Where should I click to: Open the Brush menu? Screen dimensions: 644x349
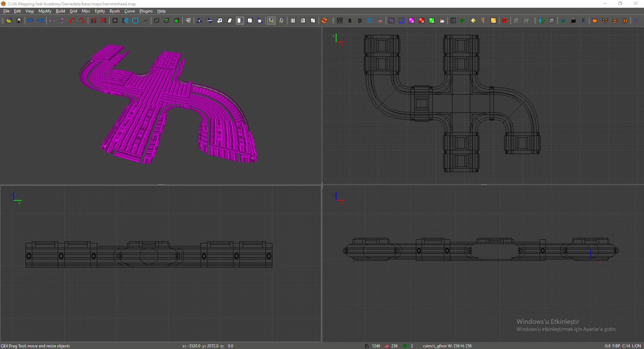114,11
